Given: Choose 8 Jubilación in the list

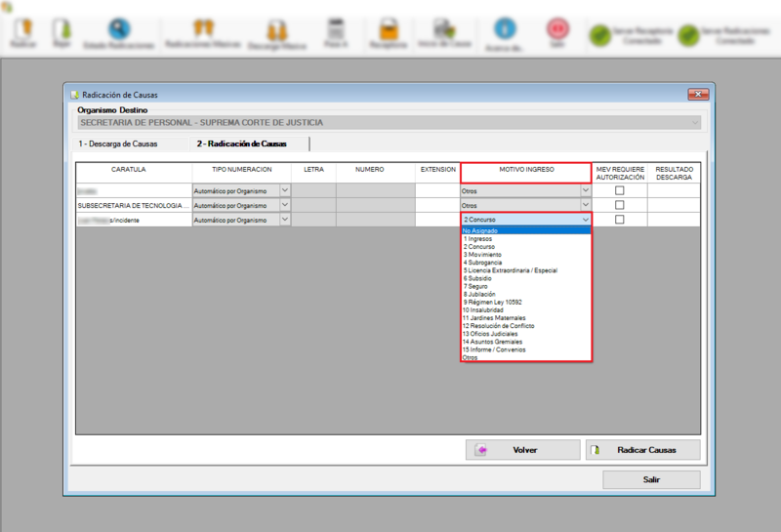Looking at the screenshot, I should click(526, 295).
